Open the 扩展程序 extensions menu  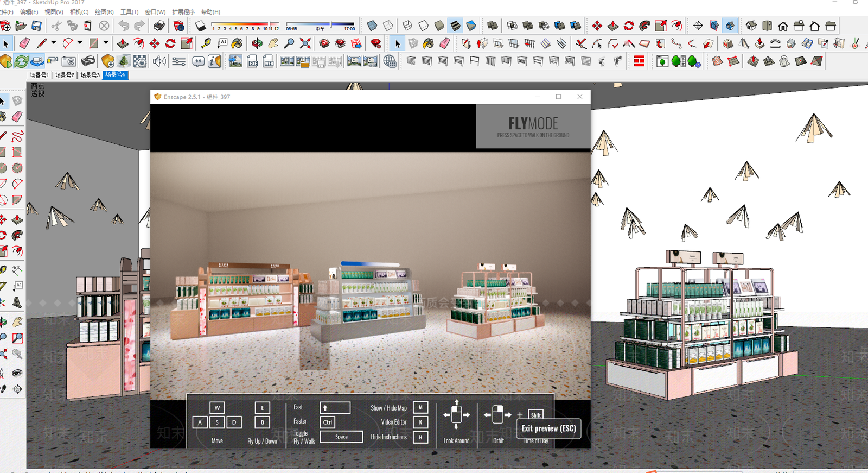183,11
